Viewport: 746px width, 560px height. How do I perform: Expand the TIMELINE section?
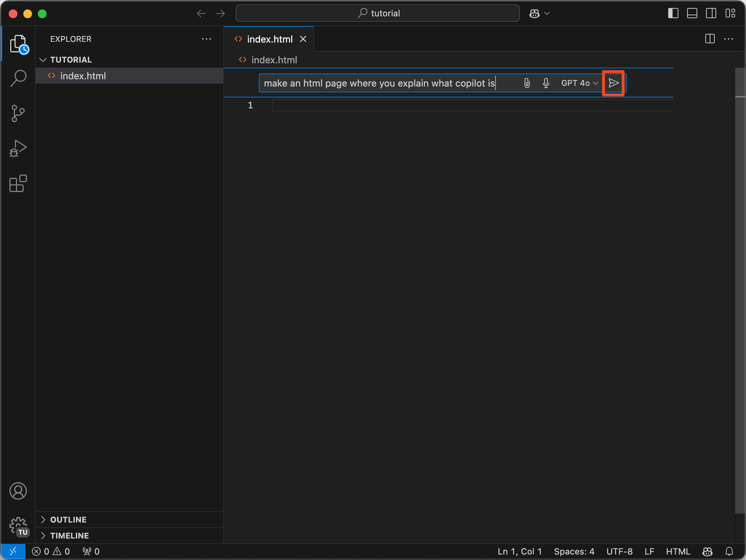(69, 536)
